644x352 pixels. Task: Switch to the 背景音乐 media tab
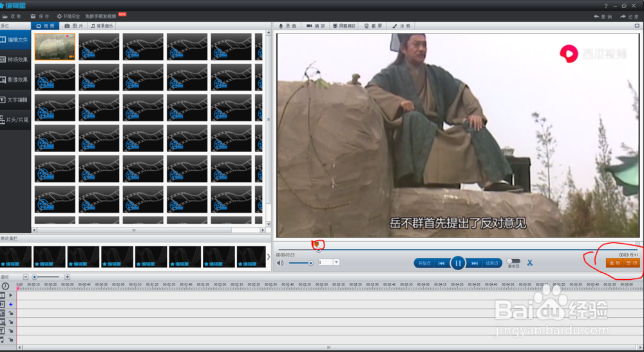click(x=102, y=26)
